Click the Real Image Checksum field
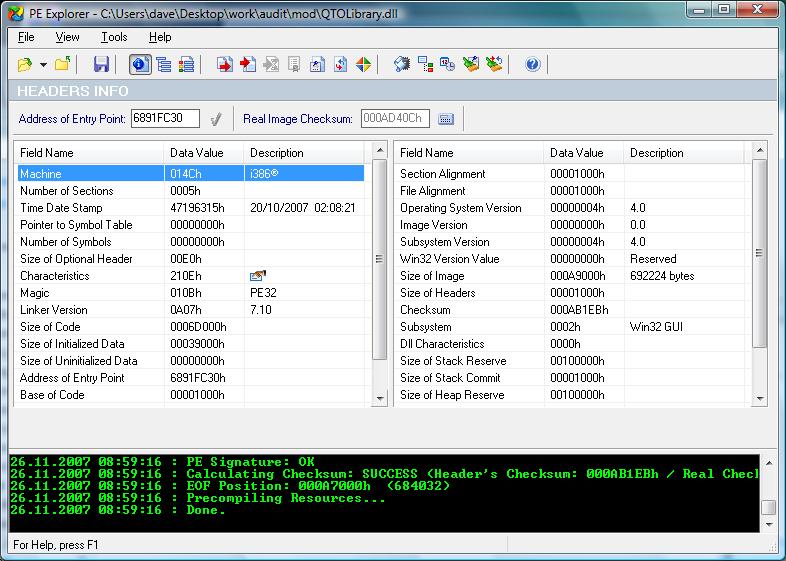This screenshot has width=786, height=561. 395,118
